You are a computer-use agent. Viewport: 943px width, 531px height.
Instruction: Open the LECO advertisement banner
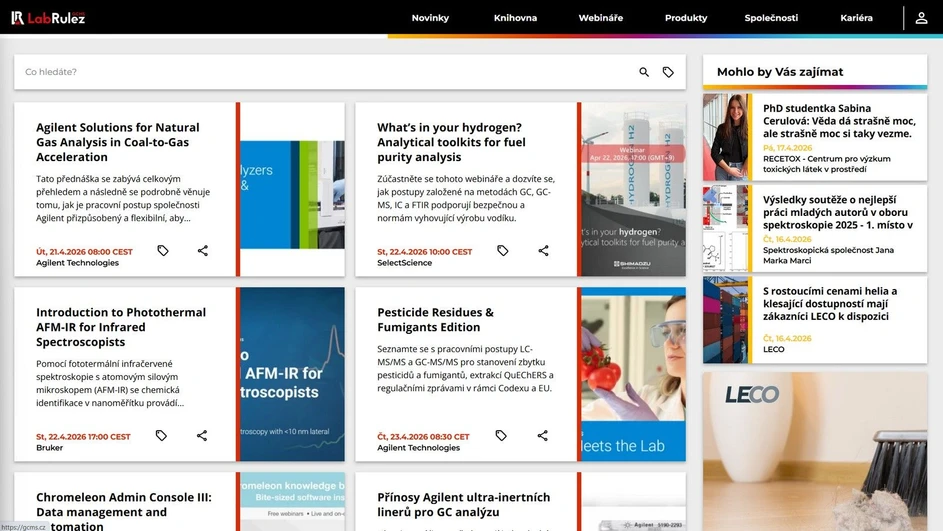click(814, 450)
